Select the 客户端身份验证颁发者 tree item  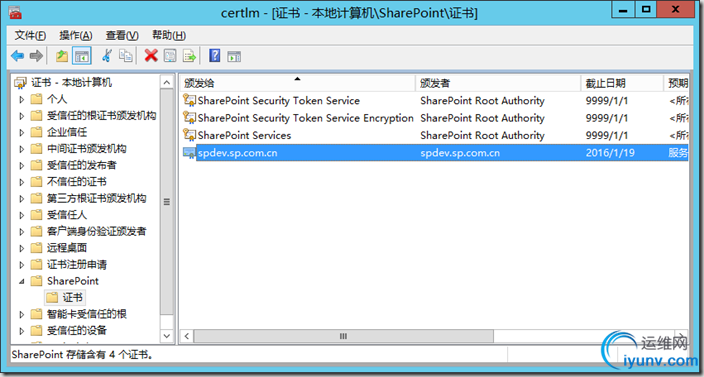coord(97,232)
